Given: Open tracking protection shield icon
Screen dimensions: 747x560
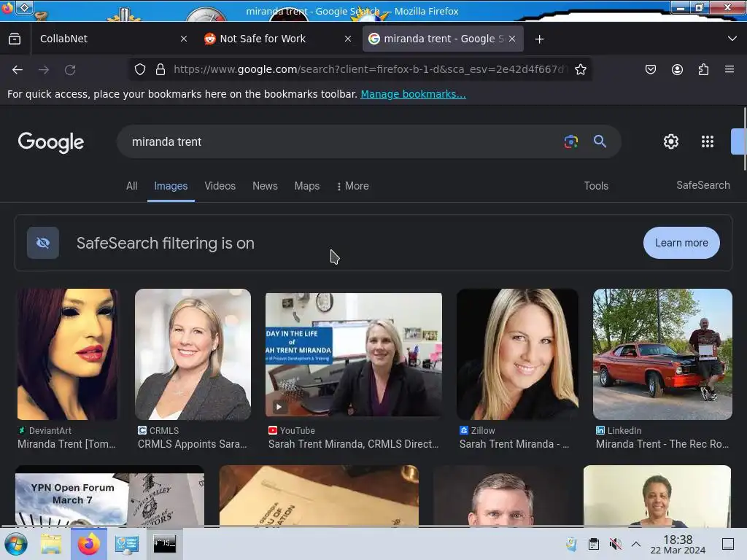Looking at the screenshot, I should click(x=139, y=69).
